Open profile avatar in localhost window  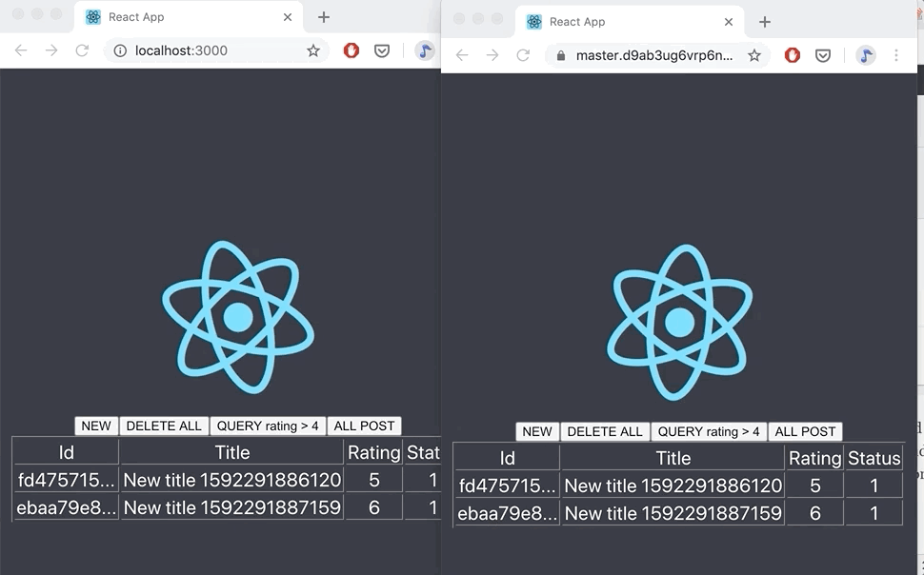tap(424, 50)
